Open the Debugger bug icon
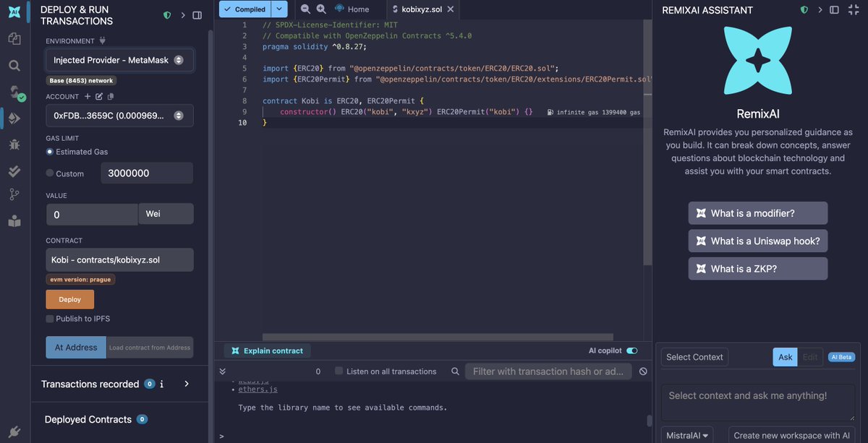Image resolution: width=868 pixels, height=443 pixels. coord(14,145)
